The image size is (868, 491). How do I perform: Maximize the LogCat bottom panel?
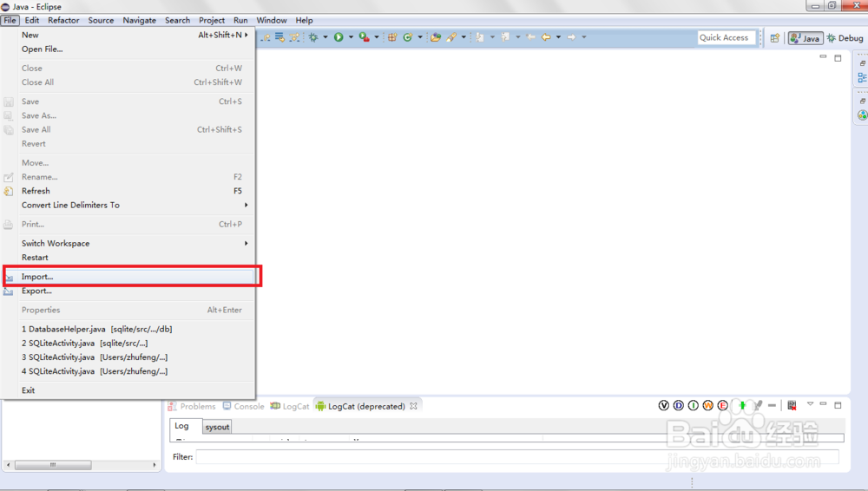tap(838, 405)
